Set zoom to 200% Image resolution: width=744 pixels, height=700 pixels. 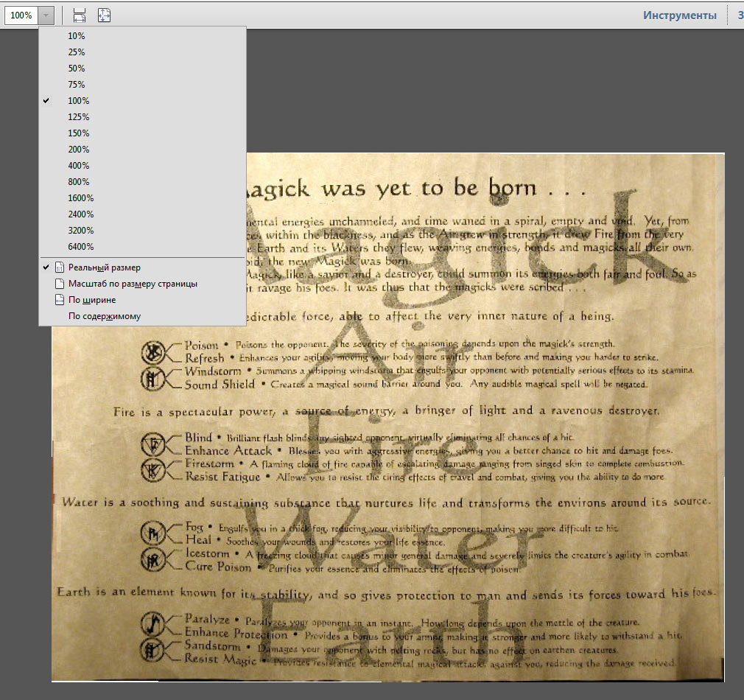pos(78,150)
